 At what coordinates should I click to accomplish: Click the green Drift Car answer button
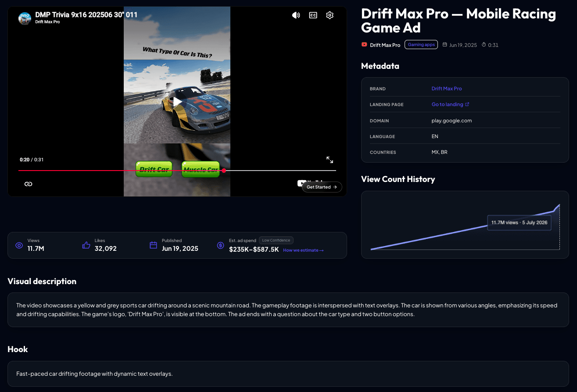point(154,170)
